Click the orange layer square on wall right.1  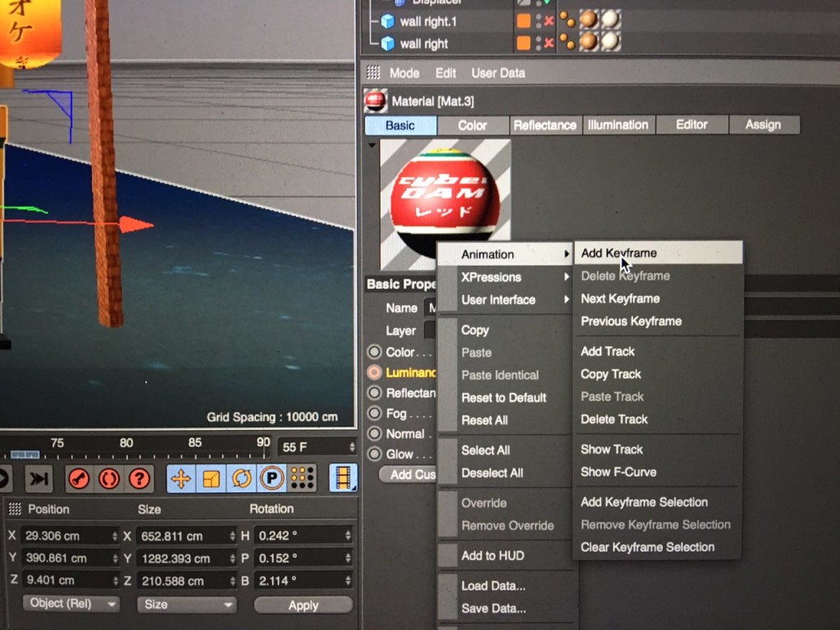coord(523,21)
